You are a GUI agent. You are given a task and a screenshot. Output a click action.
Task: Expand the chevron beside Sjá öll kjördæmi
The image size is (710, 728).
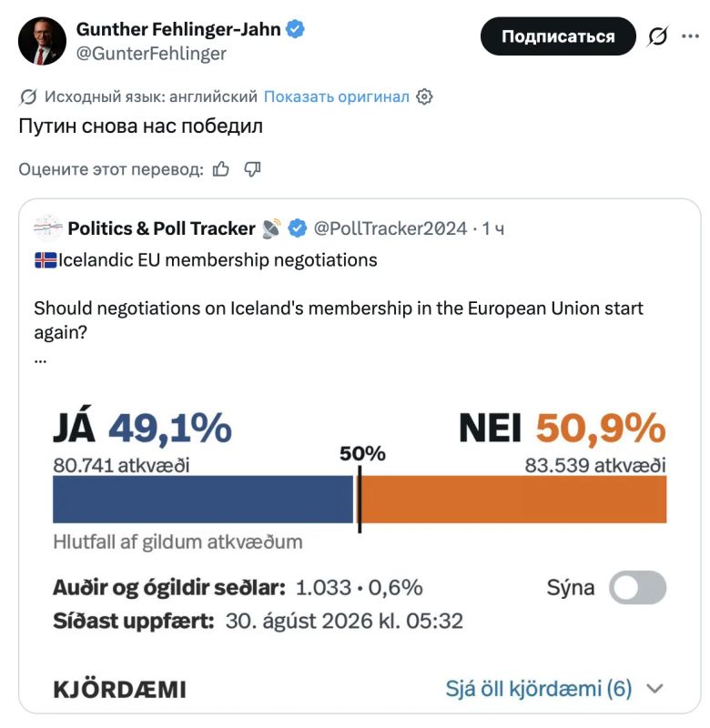tap(654, 689)
